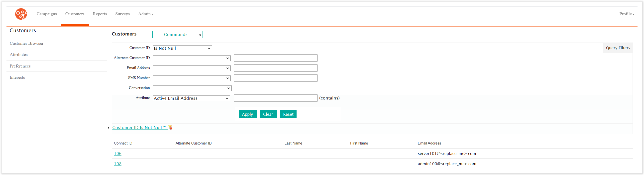Click the Reset button
This screenshot has width=644, height=175.
(x=288, y=114)
